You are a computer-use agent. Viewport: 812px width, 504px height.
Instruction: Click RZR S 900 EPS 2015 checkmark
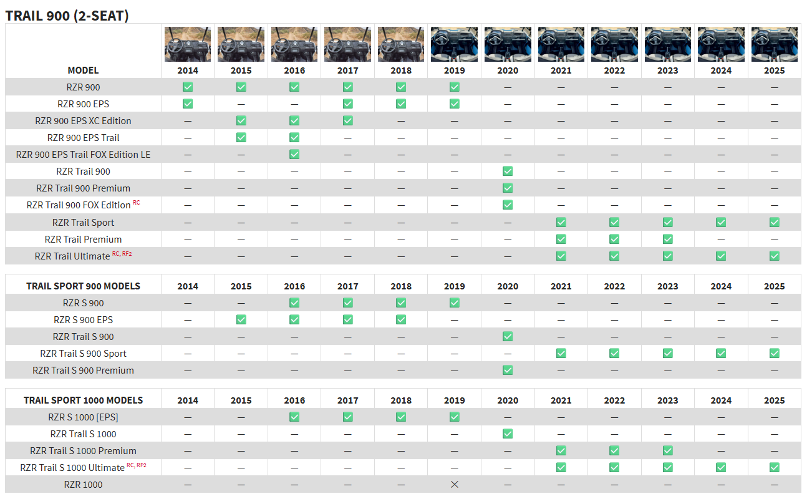pyautogui.click(x=241, y=319)
